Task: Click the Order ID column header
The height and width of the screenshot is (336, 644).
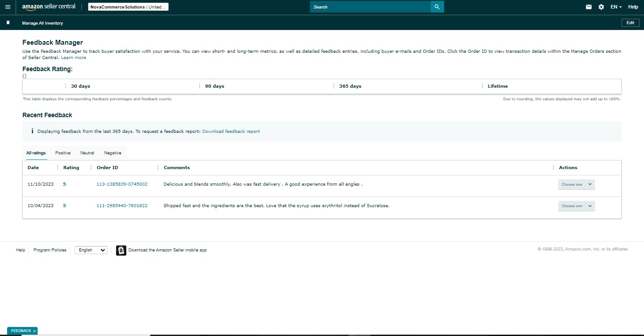Action: coord(107,168)
